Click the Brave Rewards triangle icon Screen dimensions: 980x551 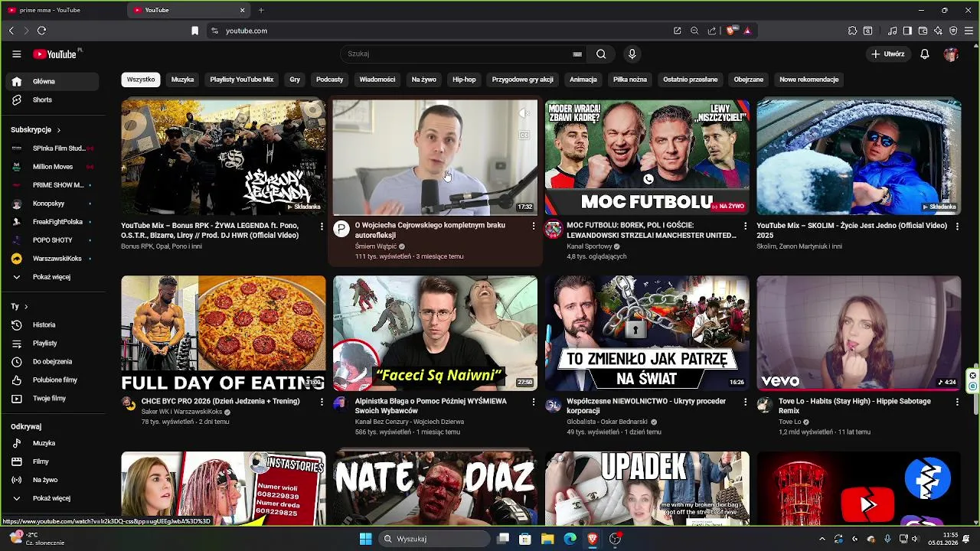(747, 31)
